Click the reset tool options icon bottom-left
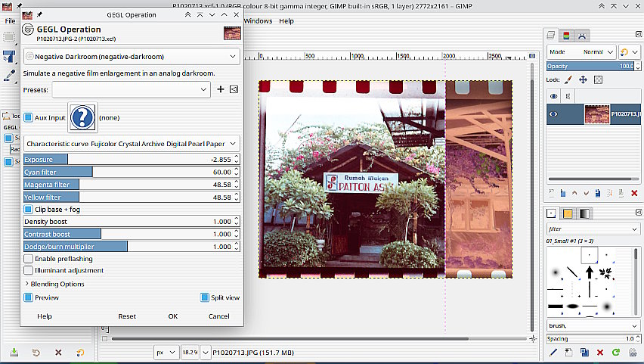Viewport: 644px width, 364px height. click(80, 353)
